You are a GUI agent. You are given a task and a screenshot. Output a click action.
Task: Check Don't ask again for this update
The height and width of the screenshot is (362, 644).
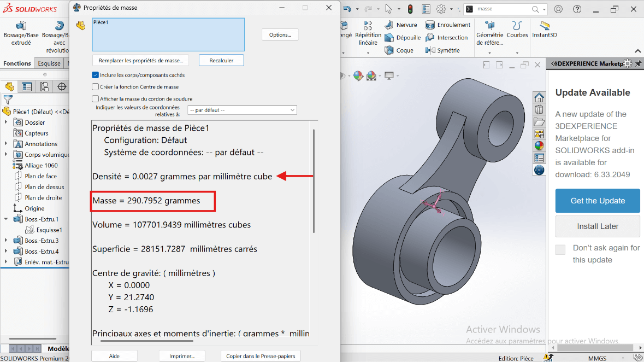pos(560,249)
